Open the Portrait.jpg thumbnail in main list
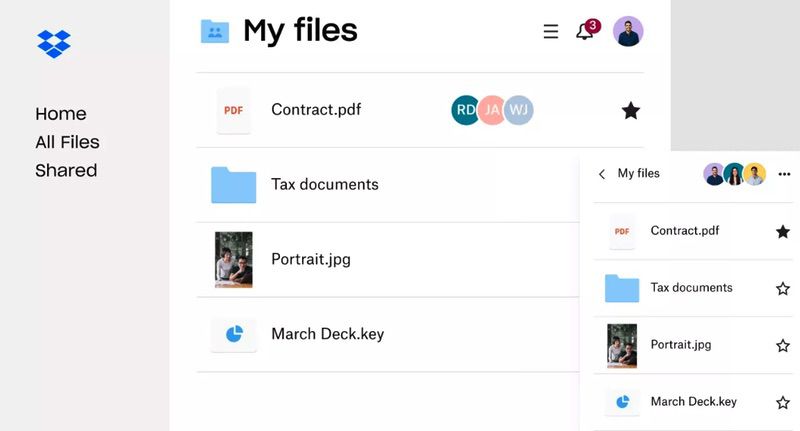 (x=234, y=260)
